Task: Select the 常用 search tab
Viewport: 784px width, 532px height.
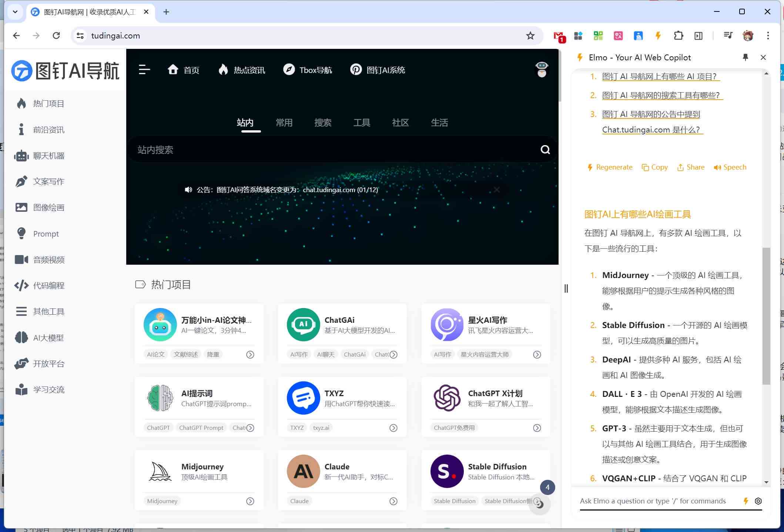Action: click(284, 123)
